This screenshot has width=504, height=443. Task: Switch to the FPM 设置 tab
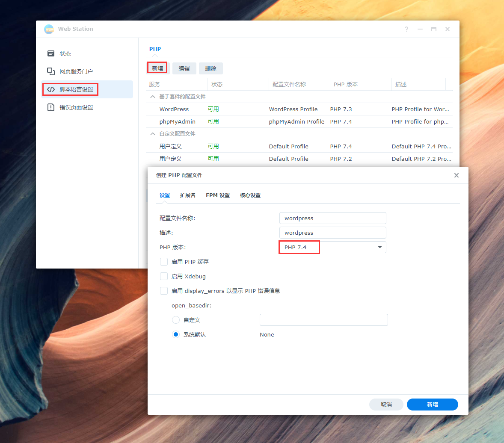218,195
